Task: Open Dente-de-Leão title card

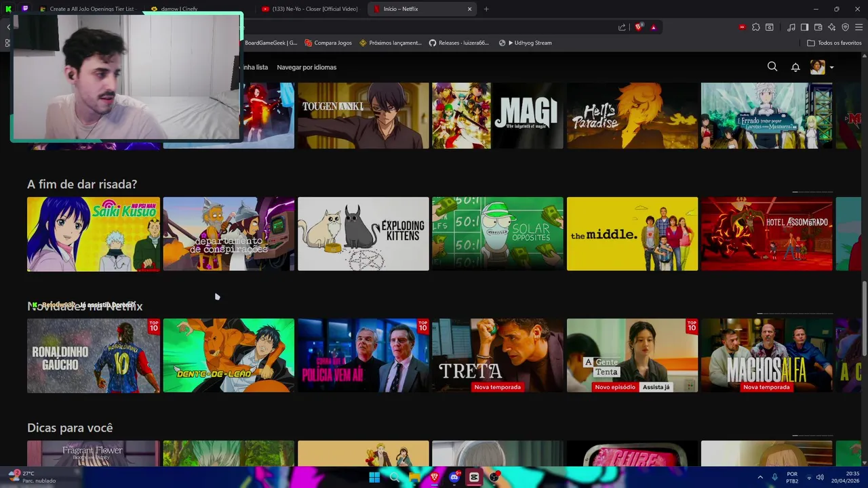Action: [x=229, y=355]
